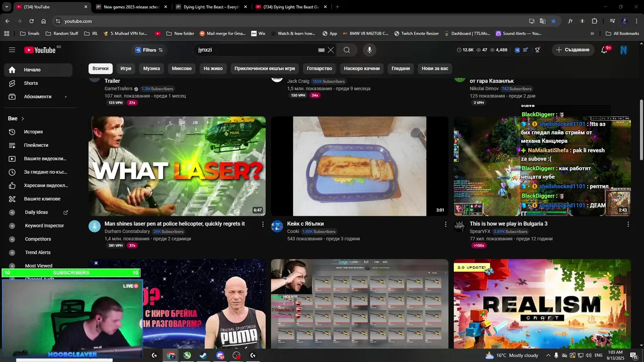Go to Начало in the sidebar
The height and width of the screenshot is (362, 644).
coord(38,70)
